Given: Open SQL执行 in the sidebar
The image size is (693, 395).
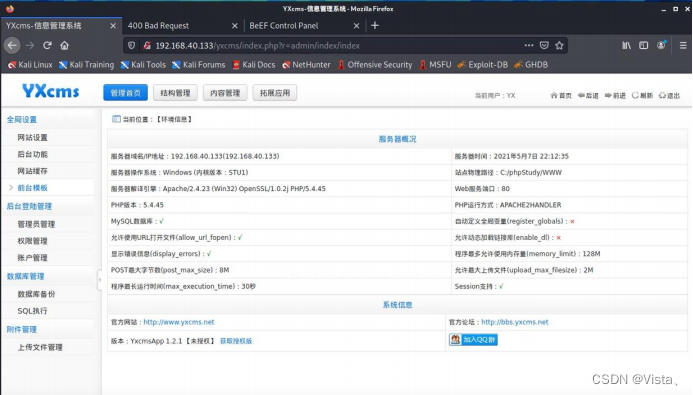Looking at the screenshot, I should (32, 311).
